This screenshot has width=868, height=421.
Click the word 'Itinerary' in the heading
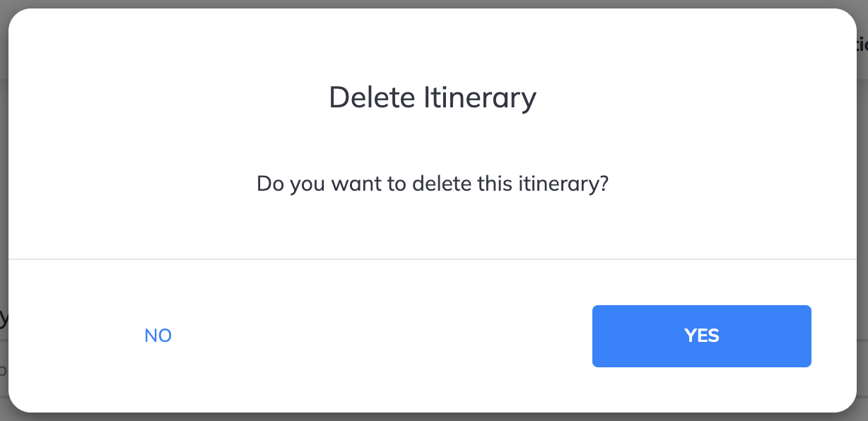480,97
